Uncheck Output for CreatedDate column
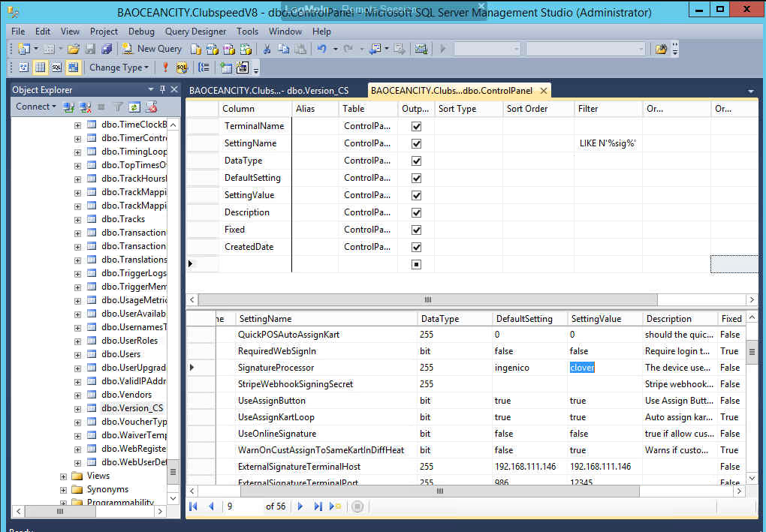The width and height of the screenshot is (766, 532). pyautogui.click(x=416, y=247)
